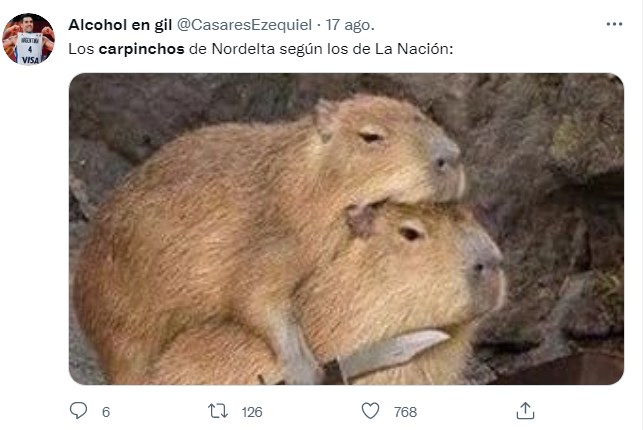Retweet using the arrows icon
The height and width of the screenshot is (430, 644).
coord(218,411)
